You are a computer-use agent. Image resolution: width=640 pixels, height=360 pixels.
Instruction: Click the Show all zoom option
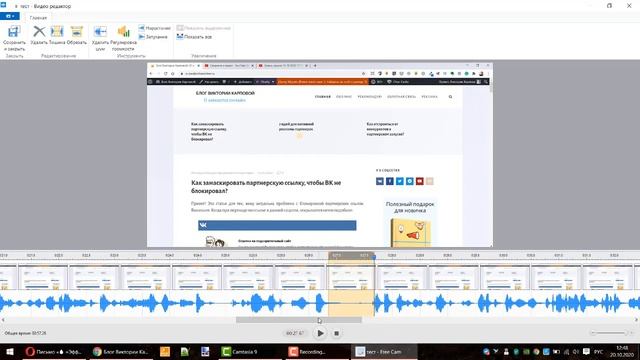pyautogui.click(x=194, y=37)
